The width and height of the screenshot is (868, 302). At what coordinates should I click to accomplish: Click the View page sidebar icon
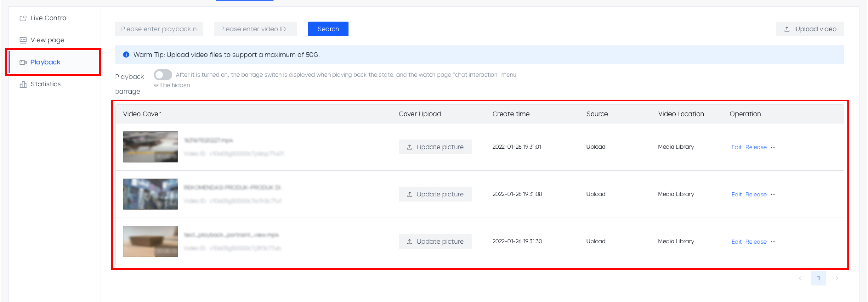point(23,40)
